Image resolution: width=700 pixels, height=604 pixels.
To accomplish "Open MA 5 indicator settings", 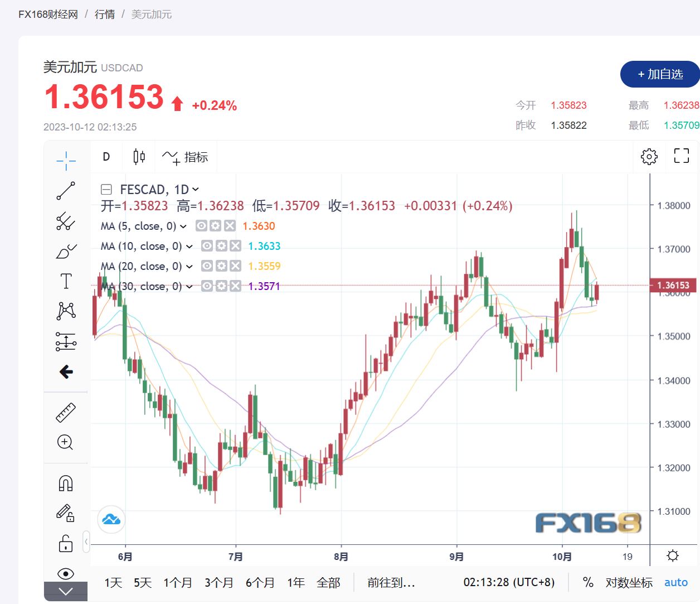I will point(215,226).
